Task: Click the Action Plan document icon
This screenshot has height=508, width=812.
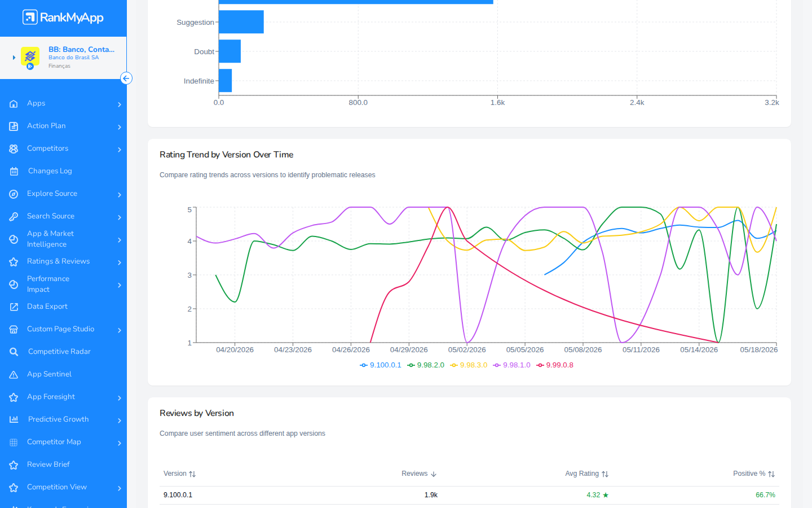Action: pyautogui.click(x=14, y=126)
